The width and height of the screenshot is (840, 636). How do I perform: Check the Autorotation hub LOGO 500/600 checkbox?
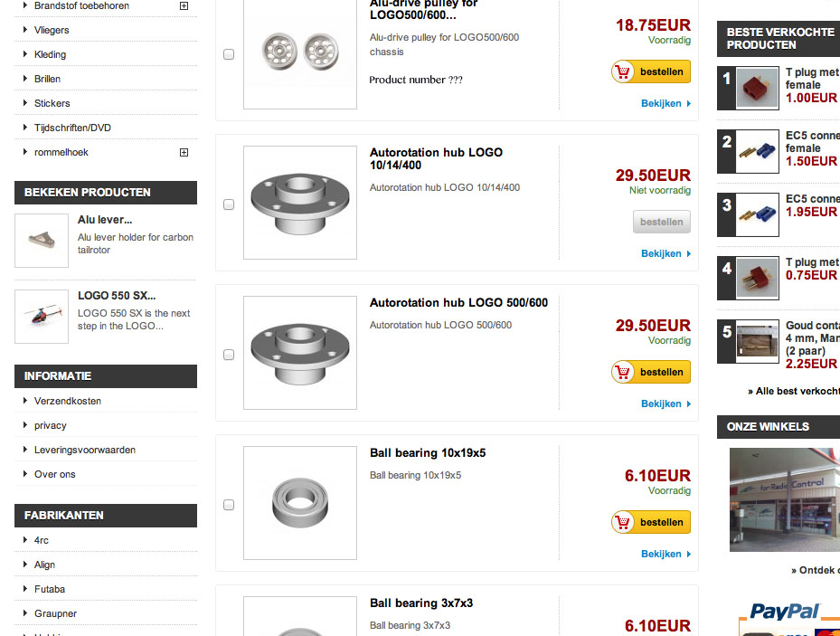point(229,355)
